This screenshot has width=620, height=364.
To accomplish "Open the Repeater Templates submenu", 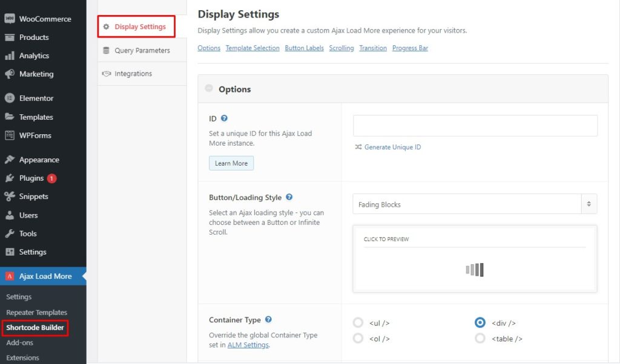I will (x=36, y=312).
